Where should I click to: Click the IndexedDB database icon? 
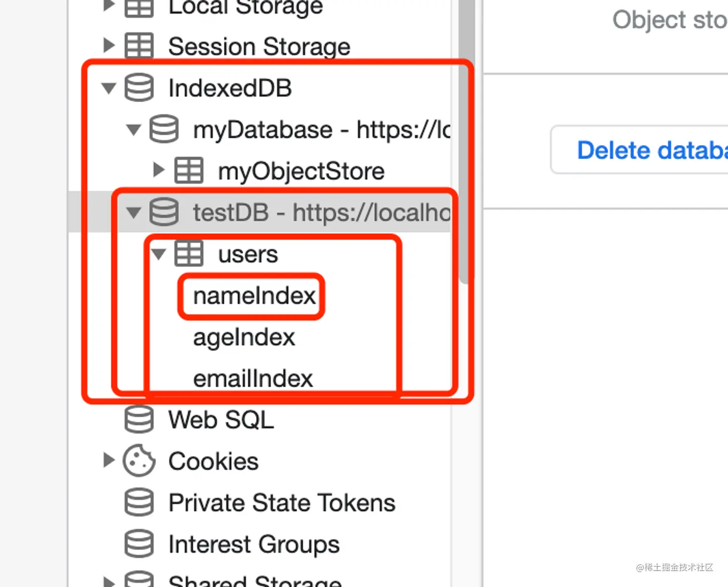tap(139, 88)
